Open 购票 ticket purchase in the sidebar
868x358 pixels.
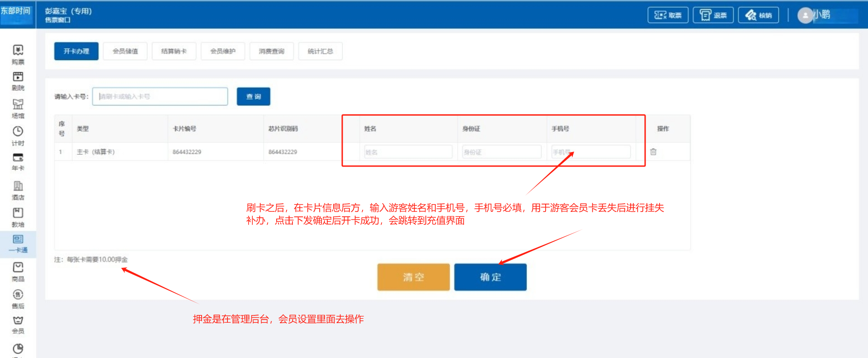(18, 54)
